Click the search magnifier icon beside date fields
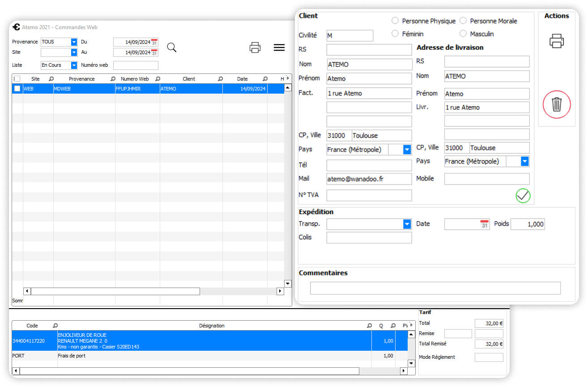This screenshot has height=387, width=588. click(171, 47)
